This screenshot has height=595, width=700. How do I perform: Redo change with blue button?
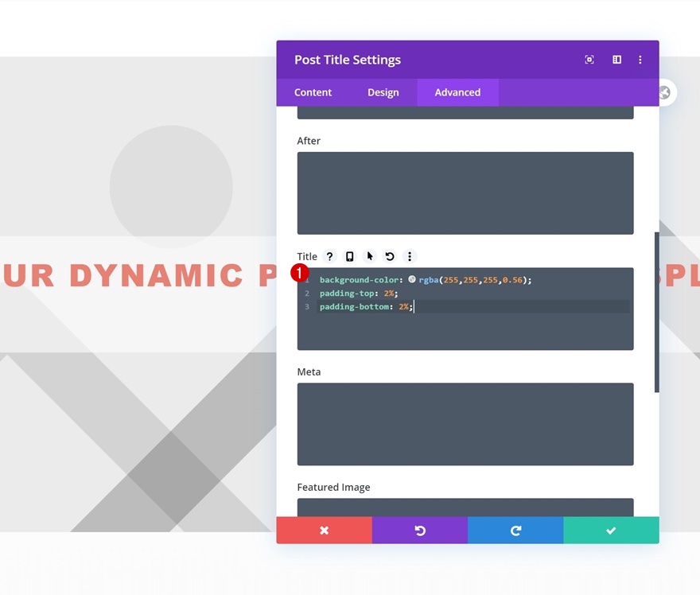click(x=515, y=531)
